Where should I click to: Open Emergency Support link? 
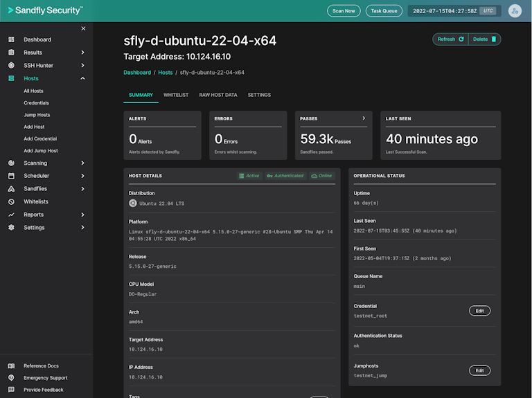coord(46,378)
